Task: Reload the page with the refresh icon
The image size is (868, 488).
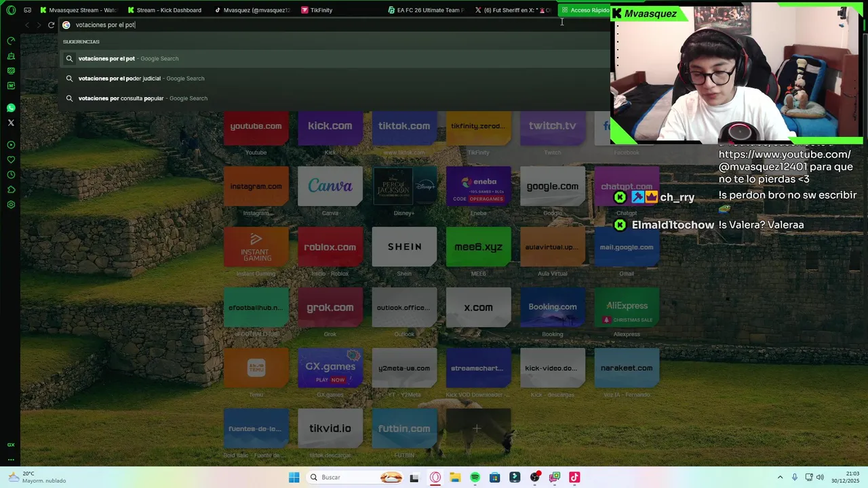Action: tap(51, 25)
